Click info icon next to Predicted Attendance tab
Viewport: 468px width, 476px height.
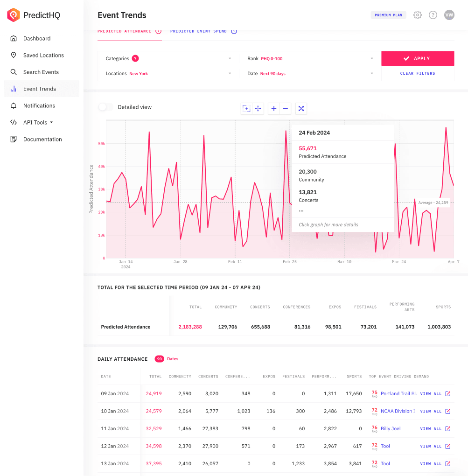158,31
